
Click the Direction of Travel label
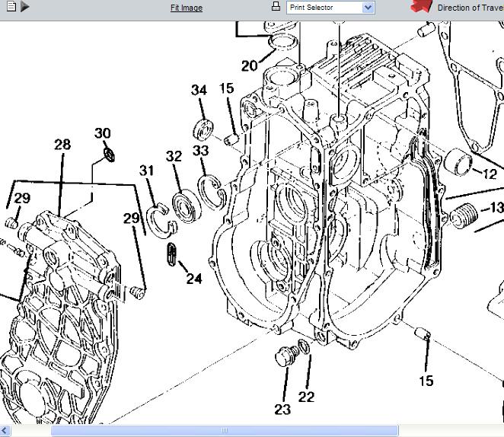470,8
